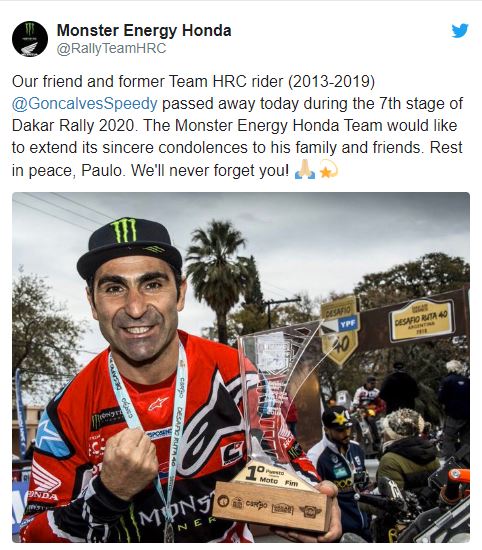Click the shooting star emoji
Screen dimensions: 482x550
(328, 169)
